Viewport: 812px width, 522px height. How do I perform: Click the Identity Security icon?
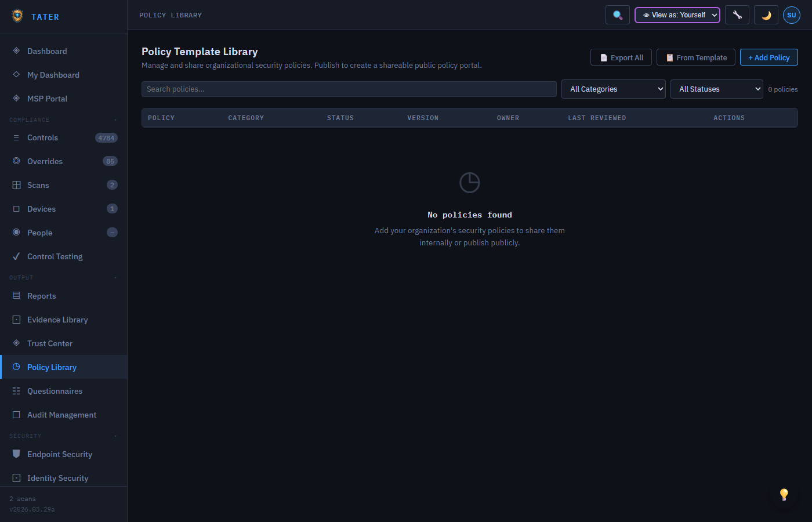[16, 478]
